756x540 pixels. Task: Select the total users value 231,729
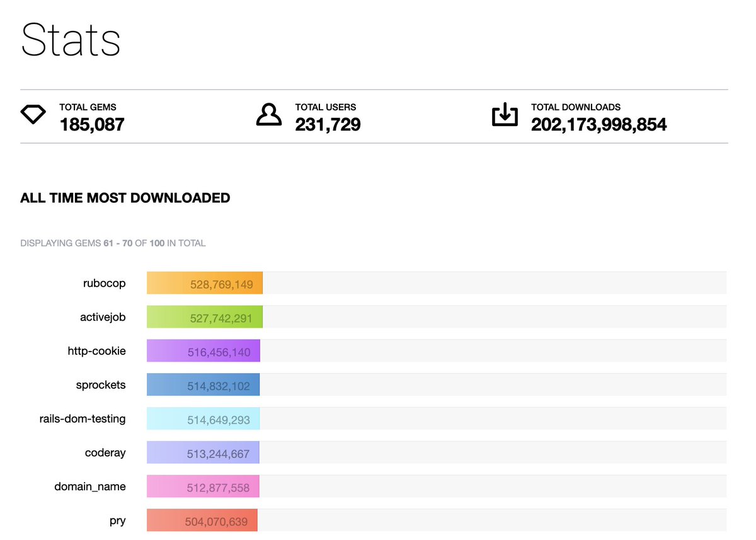tap(328, 124)
